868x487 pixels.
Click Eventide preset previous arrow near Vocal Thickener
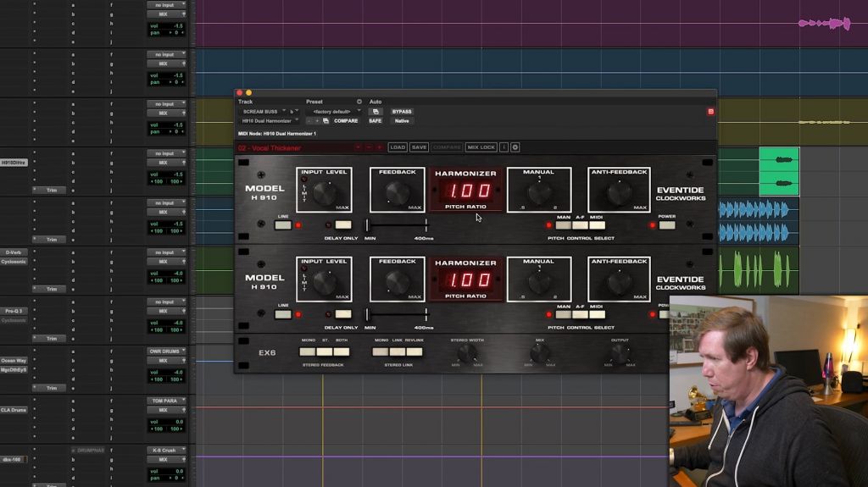(369, 147)
